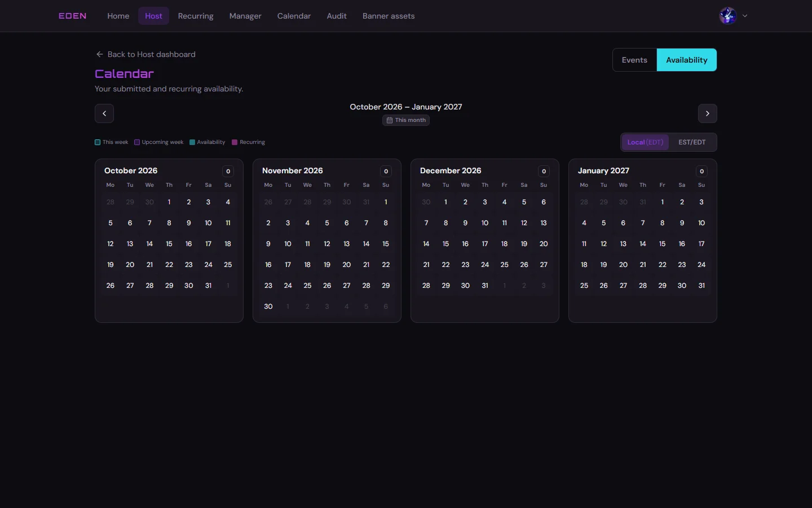Screen dimensions: 812x508
Task: Select December 25 in December 2026
Action: [x=504, y=265]
